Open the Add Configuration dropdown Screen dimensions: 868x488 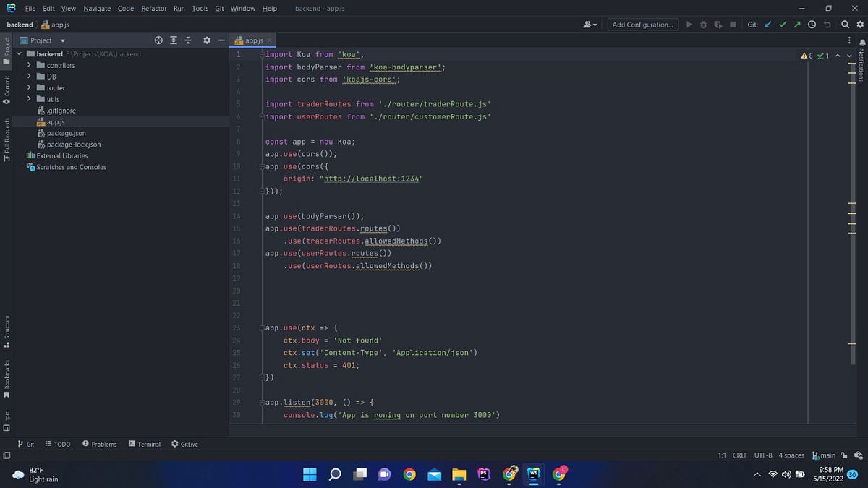(x=642, y=24)
